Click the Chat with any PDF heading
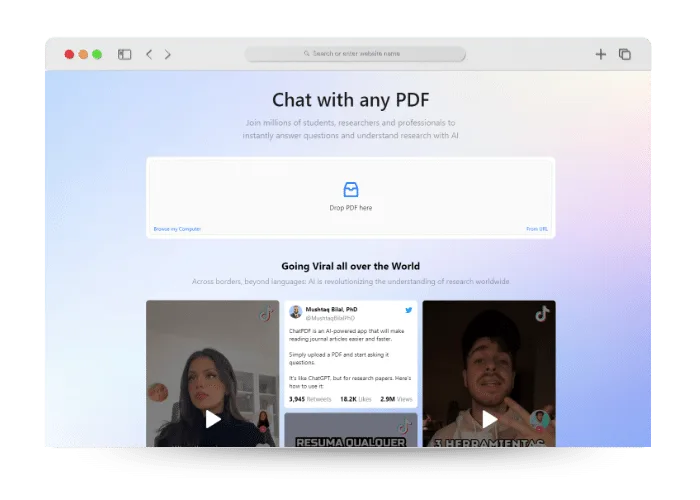 click(351, 100)
